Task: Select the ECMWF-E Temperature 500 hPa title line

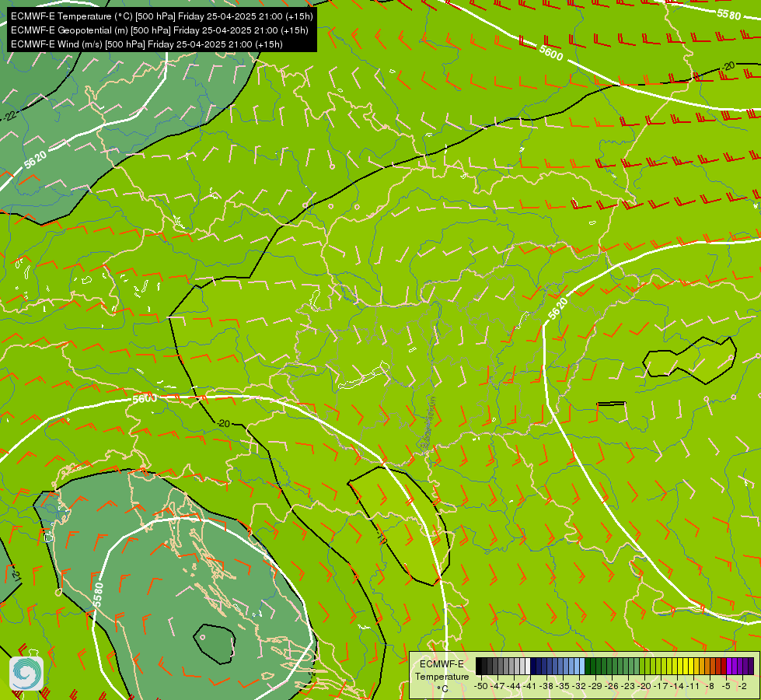Action: click(x=162, y=16)
